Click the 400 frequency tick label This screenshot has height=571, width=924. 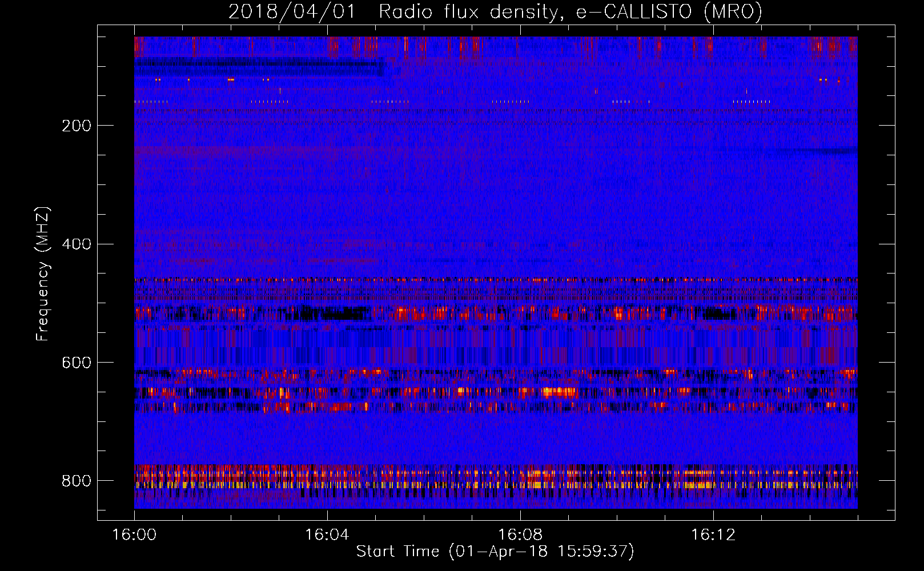(x=77, y=244)
